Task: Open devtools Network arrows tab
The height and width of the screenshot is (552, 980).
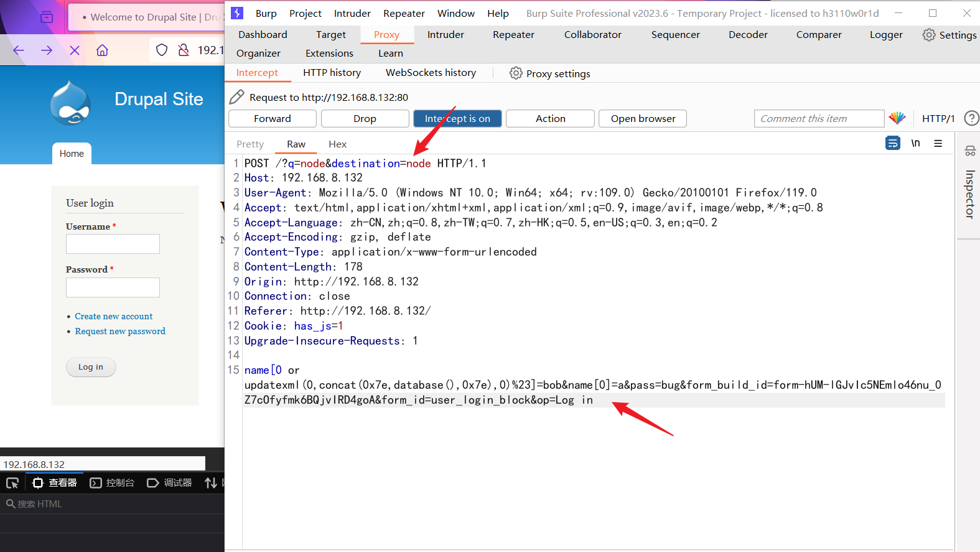Action: pos(211,483)
